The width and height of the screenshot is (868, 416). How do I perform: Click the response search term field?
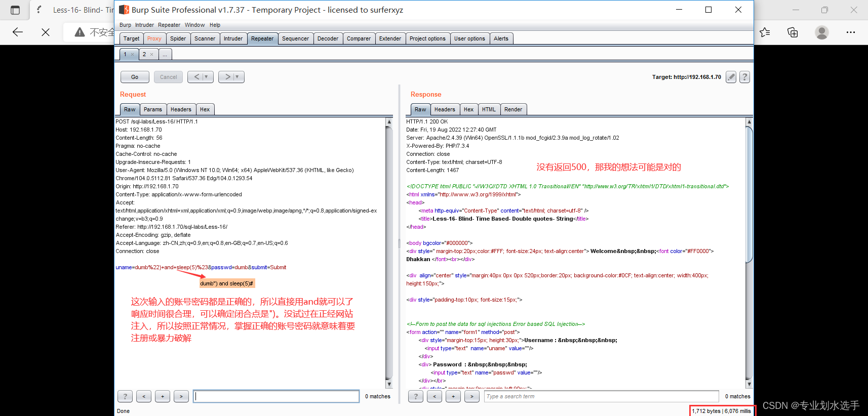pos(602,396)
